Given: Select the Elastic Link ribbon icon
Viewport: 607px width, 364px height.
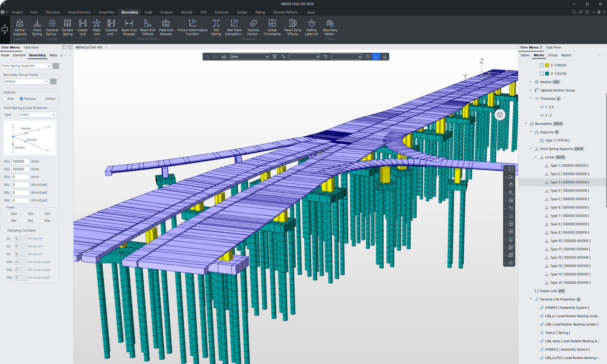Looking at the screenshot, I should (x=83, y=28).
